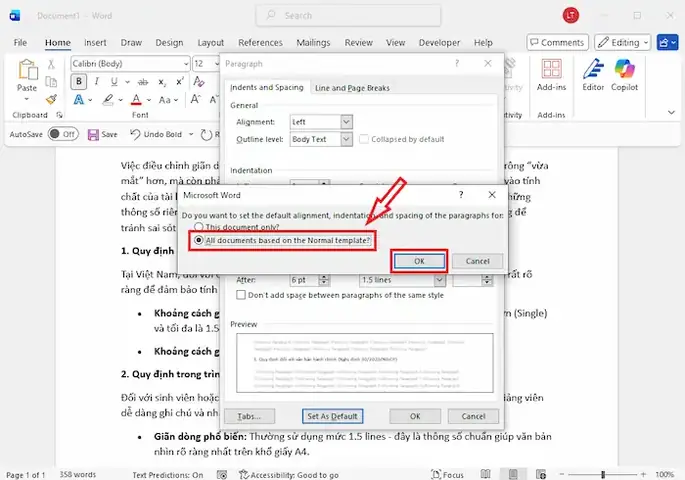Check 'Don't add space between paragraphs' checkbox
Screen dimensions: 685x480
[241, 295]
